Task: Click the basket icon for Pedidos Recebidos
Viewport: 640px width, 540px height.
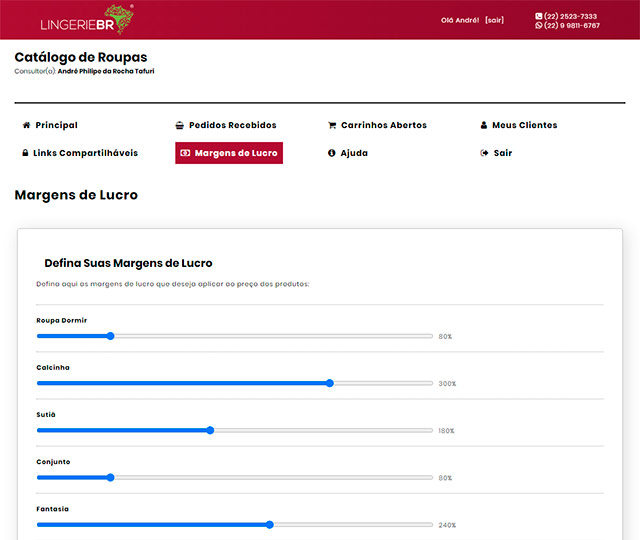Action: 179,125
